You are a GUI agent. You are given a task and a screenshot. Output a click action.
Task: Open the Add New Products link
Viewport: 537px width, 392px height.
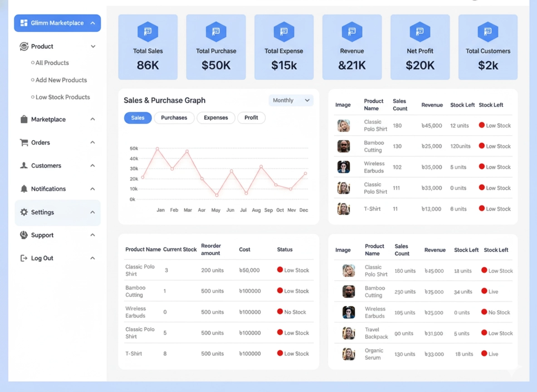click(x=61, y=80)
